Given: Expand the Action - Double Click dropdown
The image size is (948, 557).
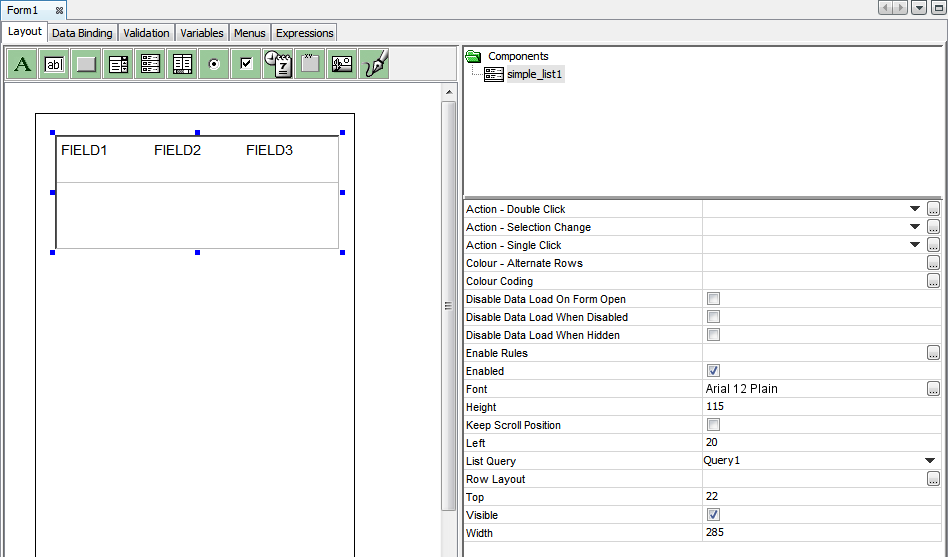Looking at the screenshot, I should click(x=914, y=209).
